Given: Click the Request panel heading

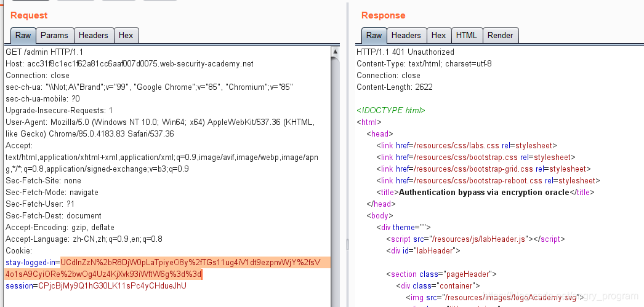Looking at the screenshot, I should [29, 15].
